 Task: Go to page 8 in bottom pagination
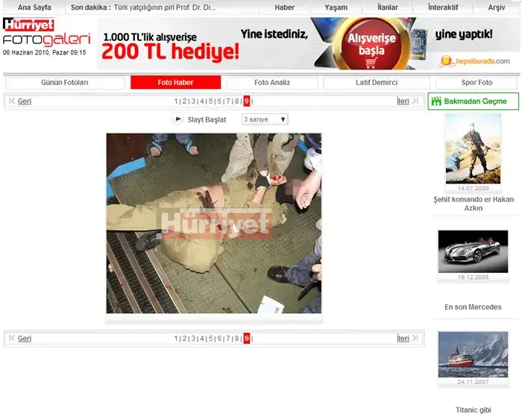pyautogui.click(x=236, y=339)
